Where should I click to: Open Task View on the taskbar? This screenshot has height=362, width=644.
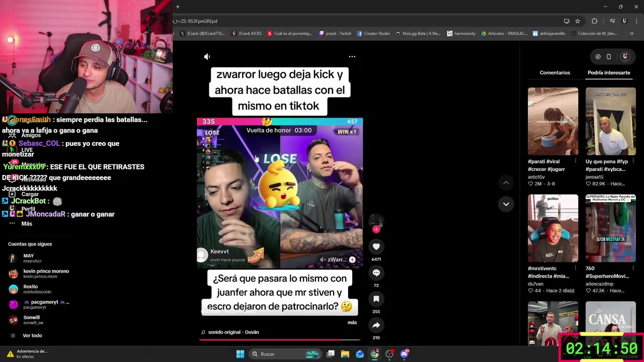point(331,354)
